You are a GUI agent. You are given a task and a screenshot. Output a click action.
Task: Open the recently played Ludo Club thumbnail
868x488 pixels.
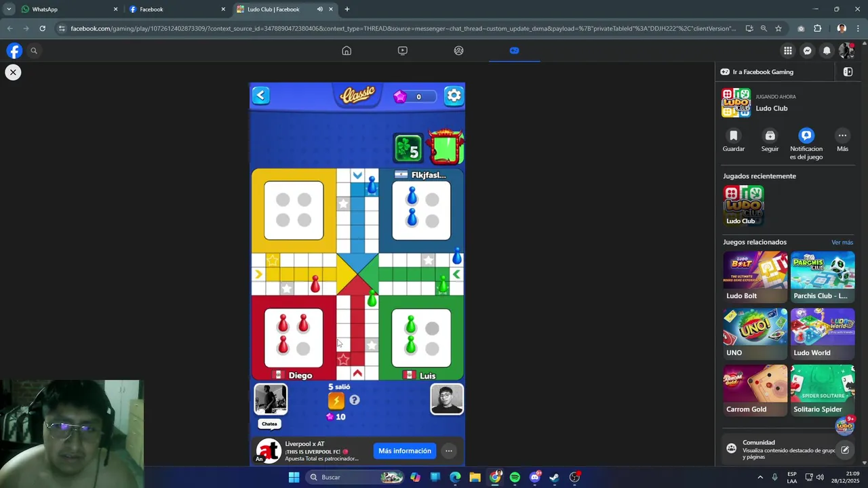[743, 205]
